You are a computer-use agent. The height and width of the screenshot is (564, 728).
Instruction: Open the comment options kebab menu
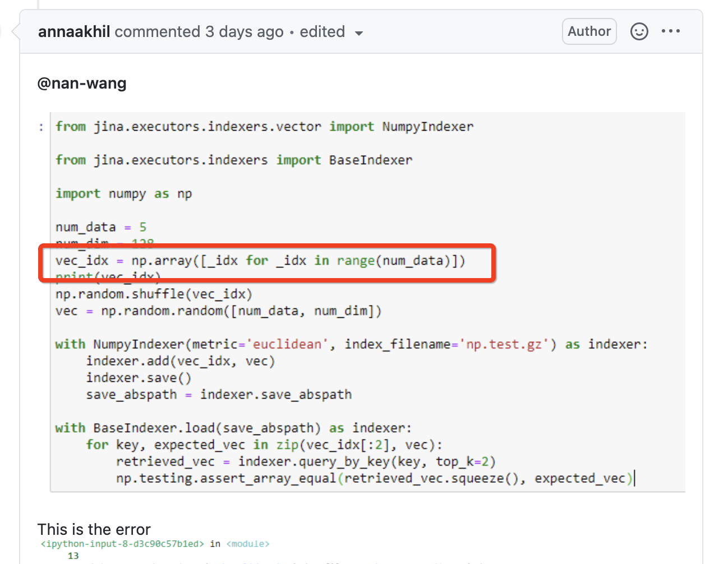pos(671,31)
